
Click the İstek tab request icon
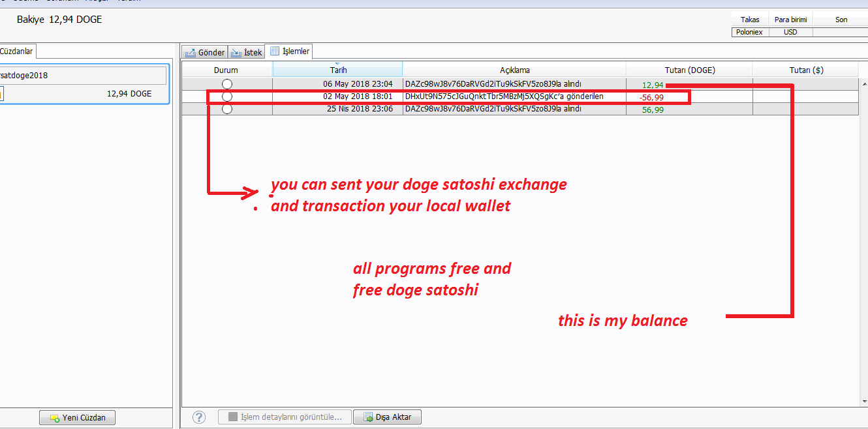point(236,53)
